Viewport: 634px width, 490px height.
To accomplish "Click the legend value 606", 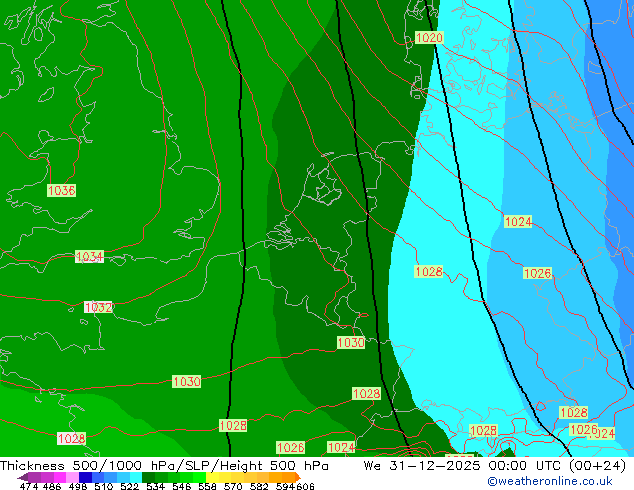I will (305, 486).
